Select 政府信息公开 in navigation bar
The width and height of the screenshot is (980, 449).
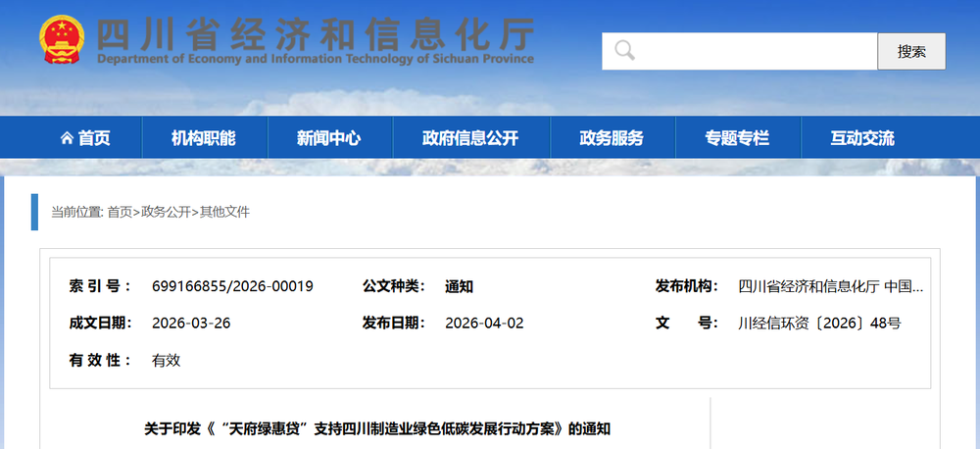(470, 138)
